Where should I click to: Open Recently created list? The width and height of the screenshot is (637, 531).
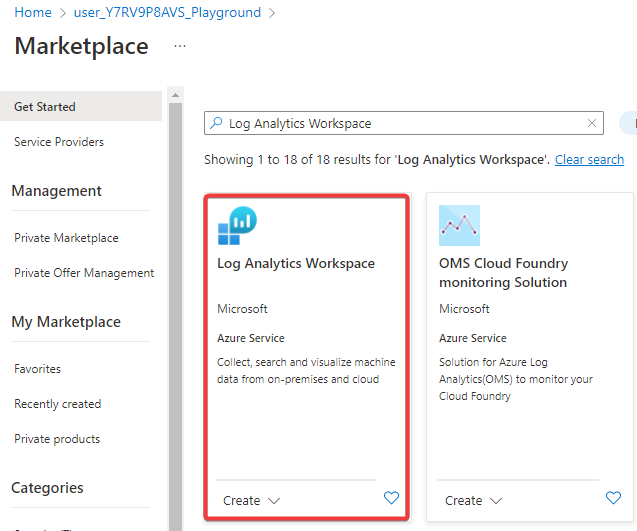pos(57,404)
